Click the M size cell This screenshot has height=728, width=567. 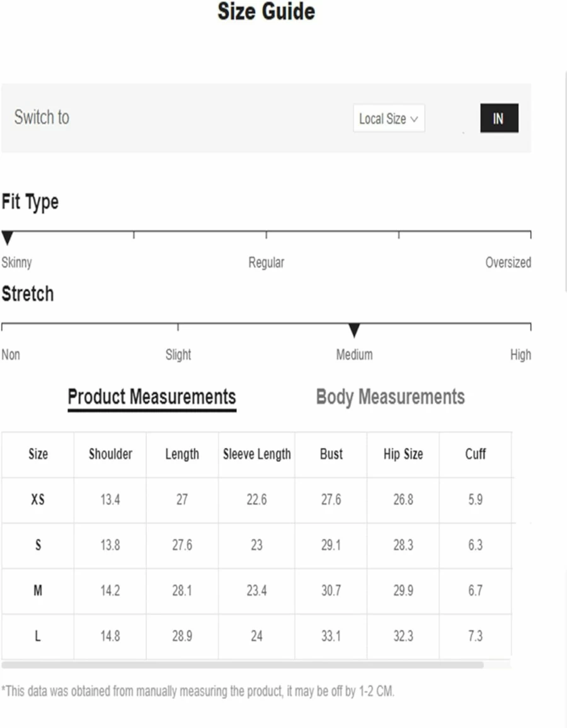point(38,591)
